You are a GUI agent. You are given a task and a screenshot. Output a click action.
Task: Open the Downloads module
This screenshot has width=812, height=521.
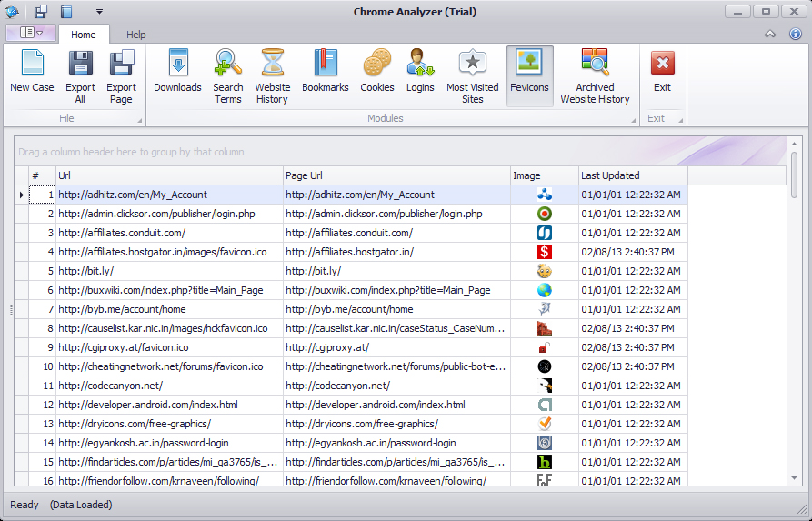(177, 73)
